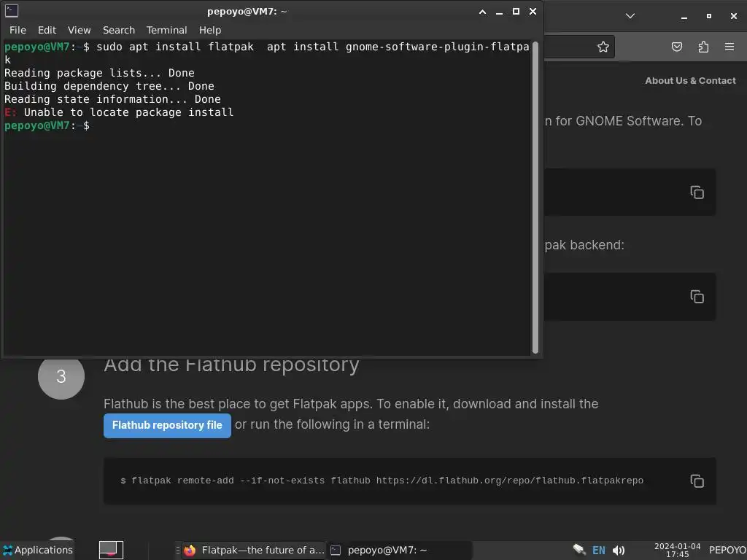Click the Firefox icon in taskbar
The image size is (747, 560).
pos(190,551)
